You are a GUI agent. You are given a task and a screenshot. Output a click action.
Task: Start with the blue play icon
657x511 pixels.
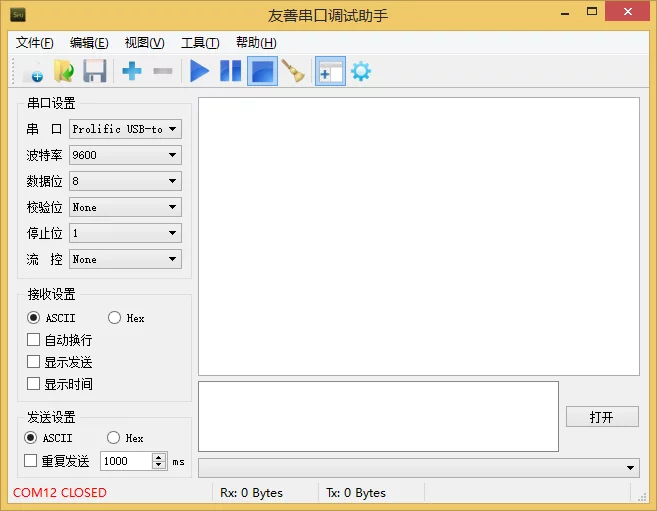199,71
